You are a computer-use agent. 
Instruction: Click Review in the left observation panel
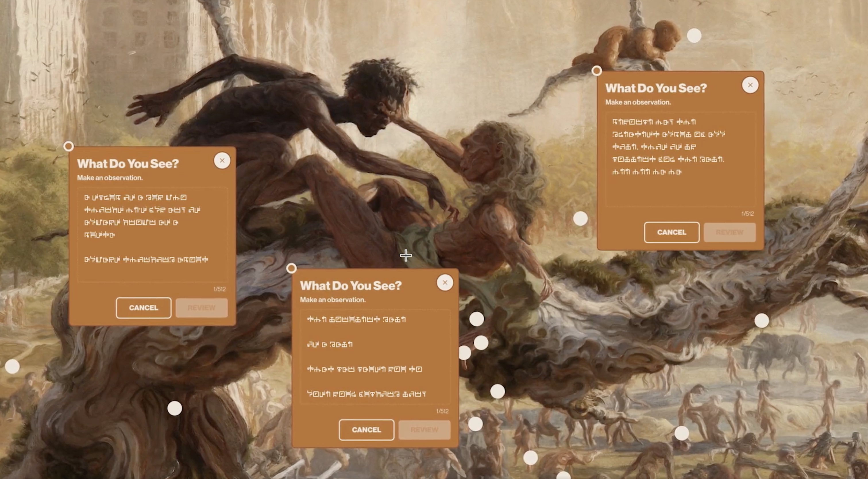[202, 308]
